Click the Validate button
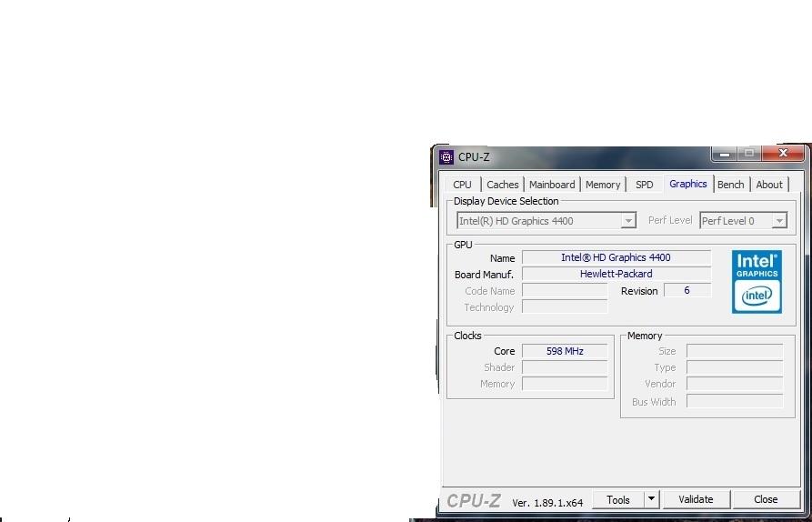 coord(696,500)
